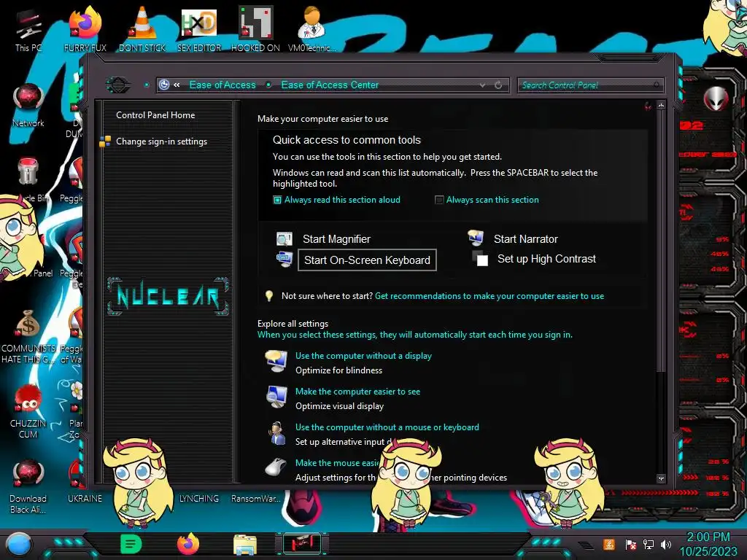Click the Action Center flag tray icon
Viewport: 747px width, 560px height.
[631, 544]
